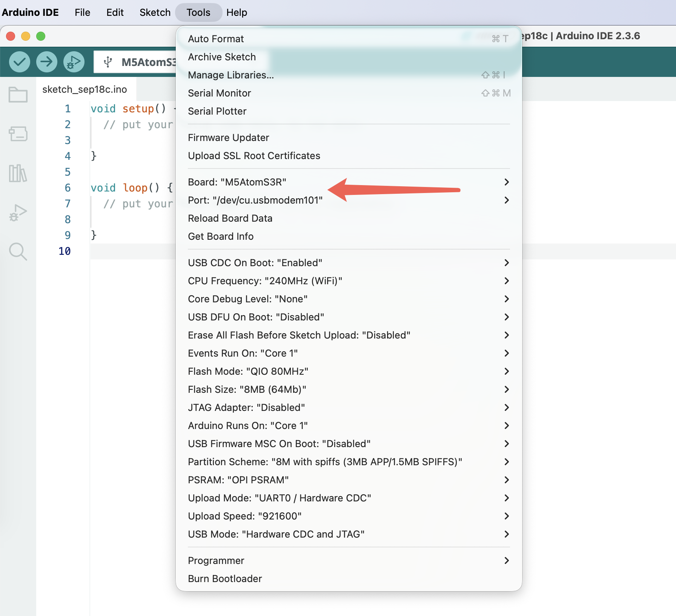
Task: Open the Sketch menu
Action: pos(155,12)
